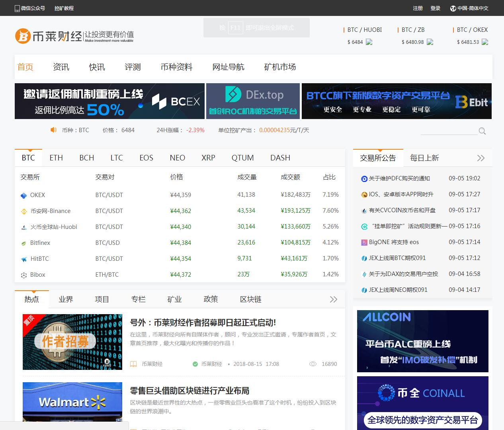The height and width of the screenshot is (430, 504).
Task: Click the 登录 login link
Action: (435, 8)
